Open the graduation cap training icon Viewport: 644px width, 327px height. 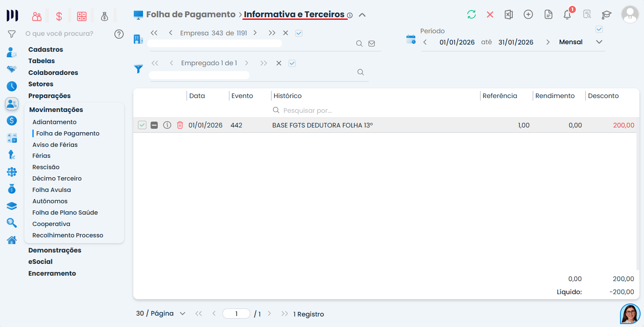[x=606, y=15]
